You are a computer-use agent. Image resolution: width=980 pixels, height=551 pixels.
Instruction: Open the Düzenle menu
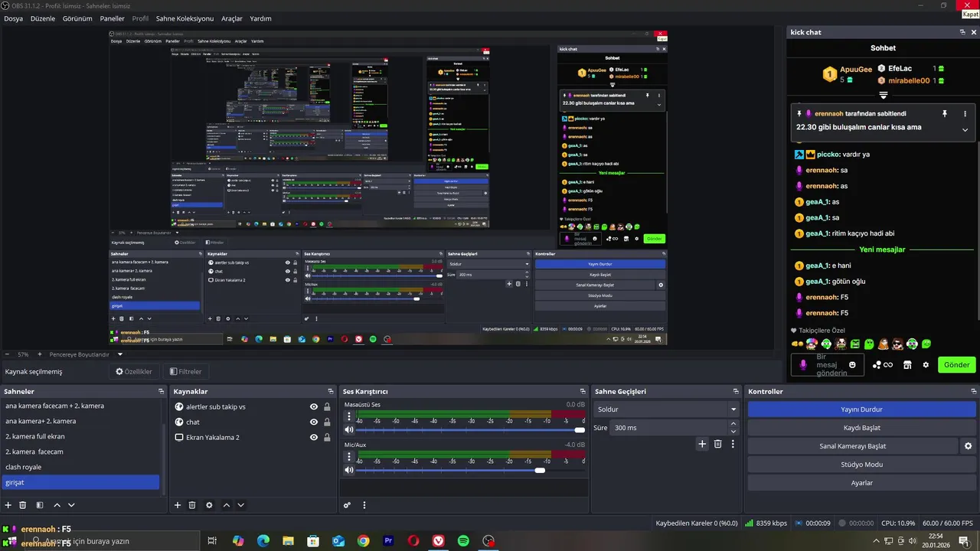point(43,18)
